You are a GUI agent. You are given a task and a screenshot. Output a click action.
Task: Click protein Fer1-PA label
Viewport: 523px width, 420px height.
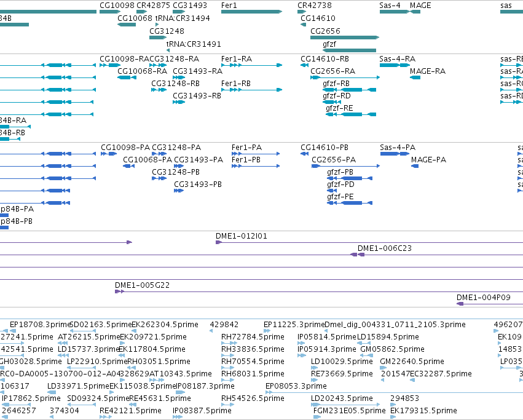246,147
